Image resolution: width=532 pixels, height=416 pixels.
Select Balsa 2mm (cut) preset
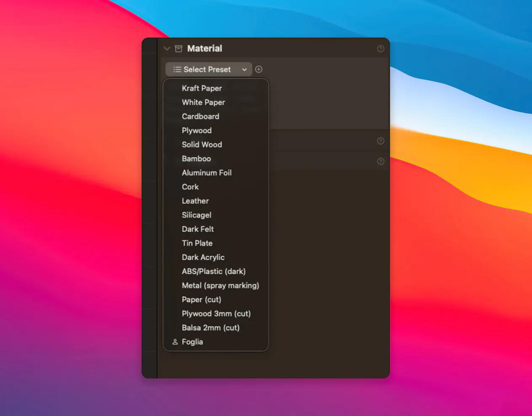216,328
